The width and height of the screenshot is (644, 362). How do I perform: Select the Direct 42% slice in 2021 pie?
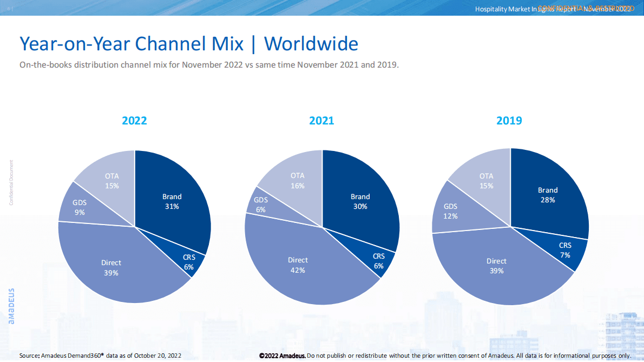tap(298, 265)
